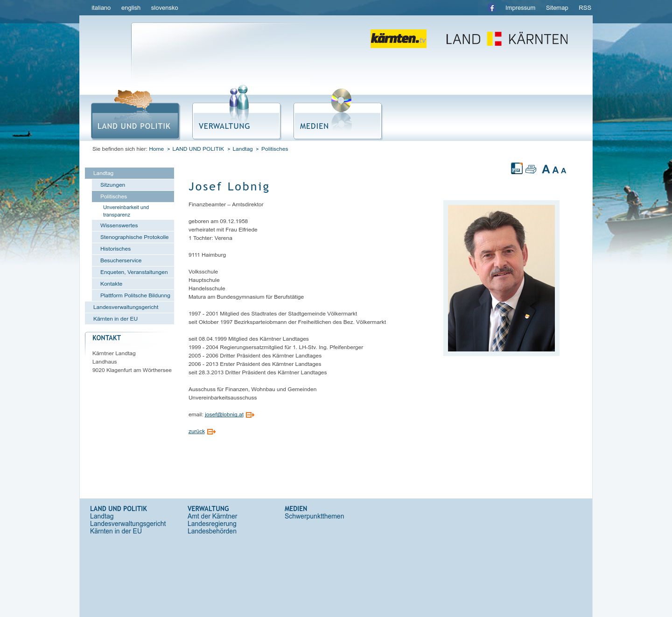672x617 pixels.
Task: Open Stenographische Protokolle in the sidebar
Action: coord(133,237)
